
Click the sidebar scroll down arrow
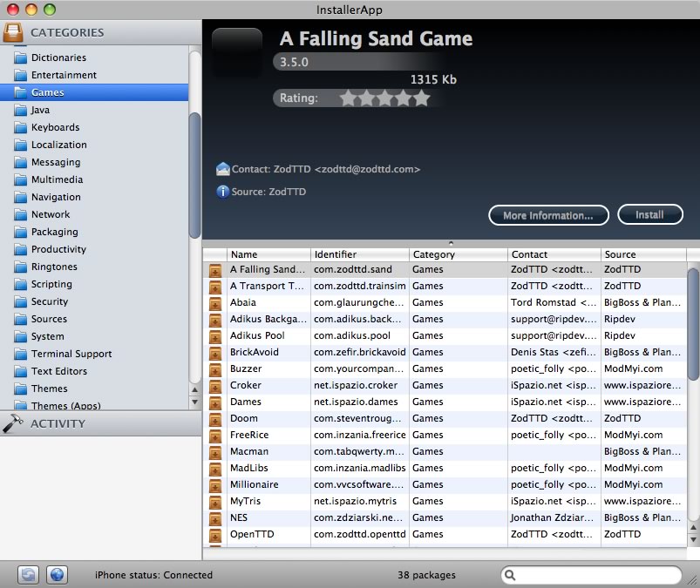[194, 402]
